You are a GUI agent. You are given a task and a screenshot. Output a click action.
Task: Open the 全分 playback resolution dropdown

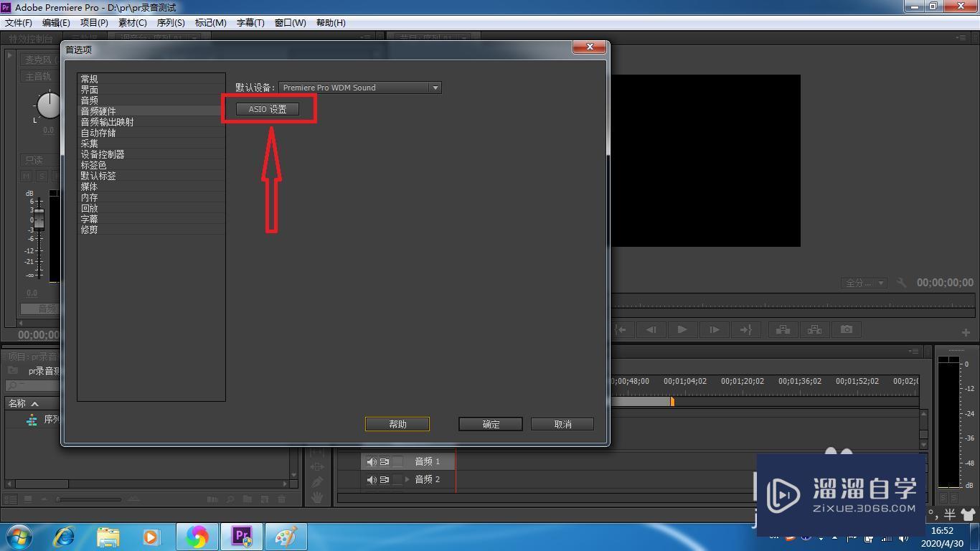(864, 283)
